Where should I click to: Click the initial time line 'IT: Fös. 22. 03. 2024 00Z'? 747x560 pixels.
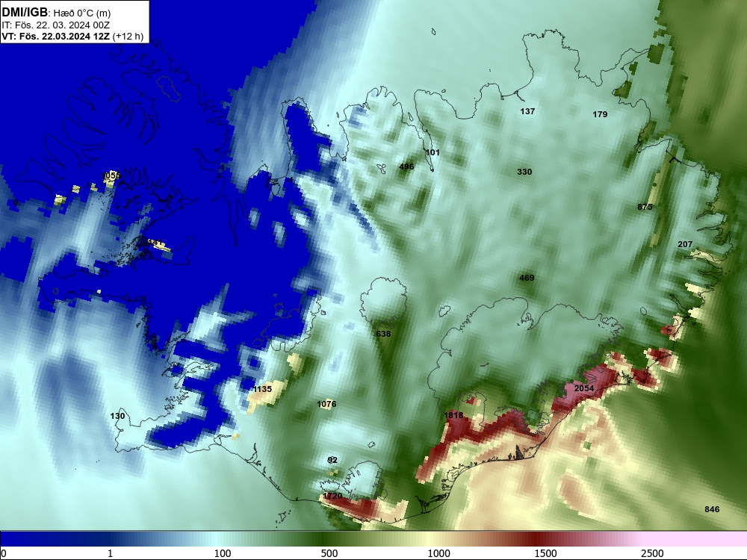pos(56,25)
